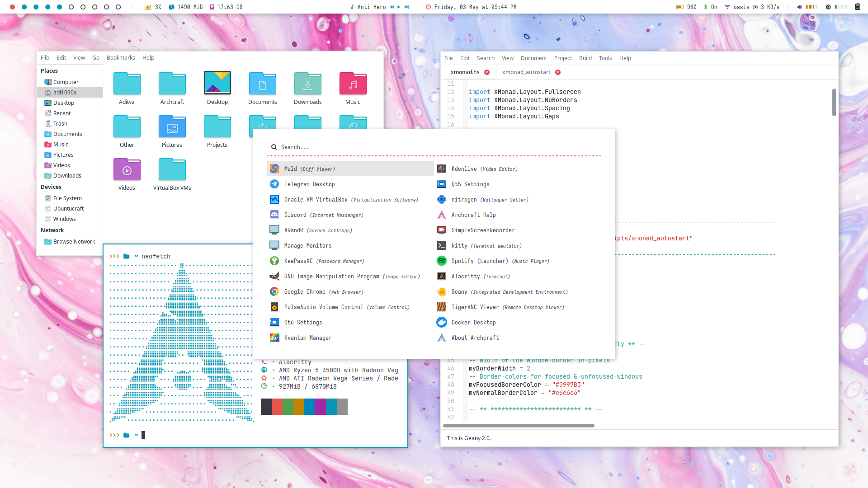This screenshot has height=488, width=868.
Task: Play the Anti-Hero track in bar
Action: tap(399, 7)
